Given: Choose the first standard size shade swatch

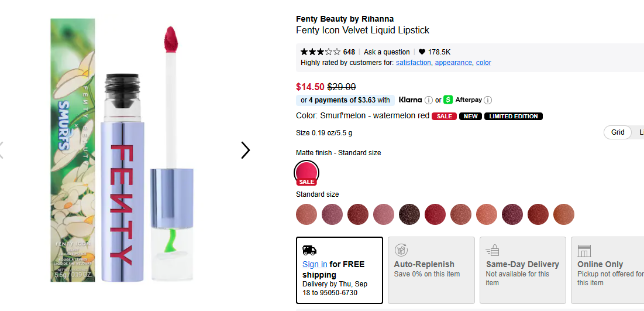Looking at the screenshot, I should coord(306,214).
